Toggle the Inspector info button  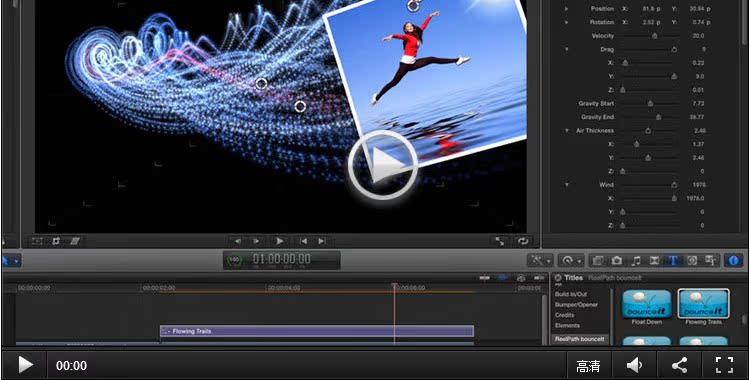click(733, 260)
